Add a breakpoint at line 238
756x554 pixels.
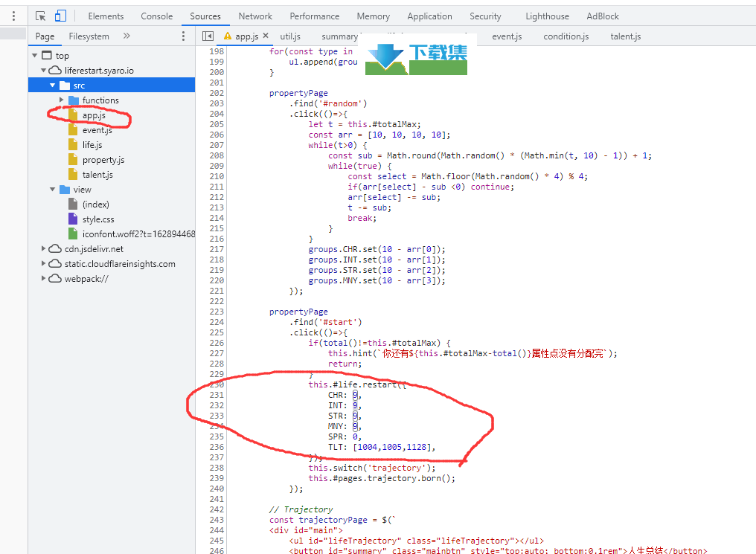point(217,468)
